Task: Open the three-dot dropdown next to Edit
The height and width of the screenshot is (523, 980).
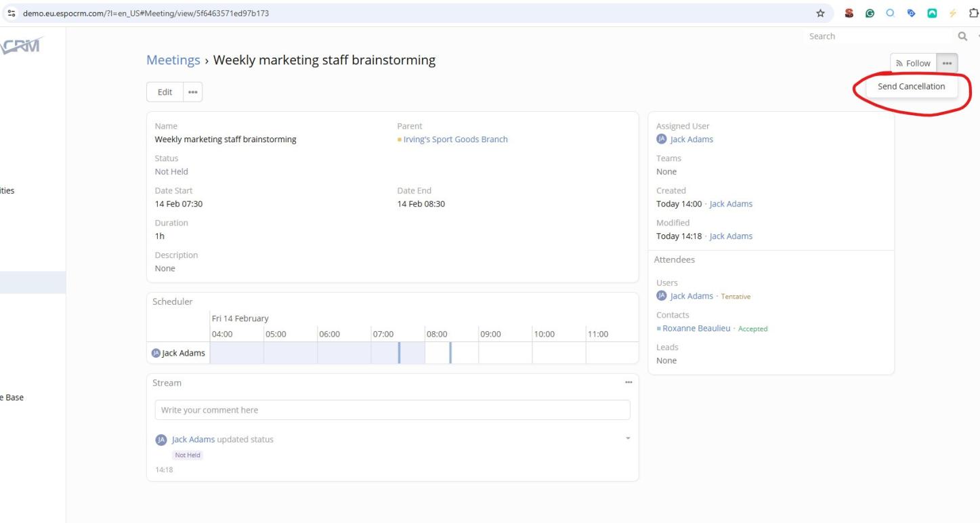Action: (x=192, y=92)
